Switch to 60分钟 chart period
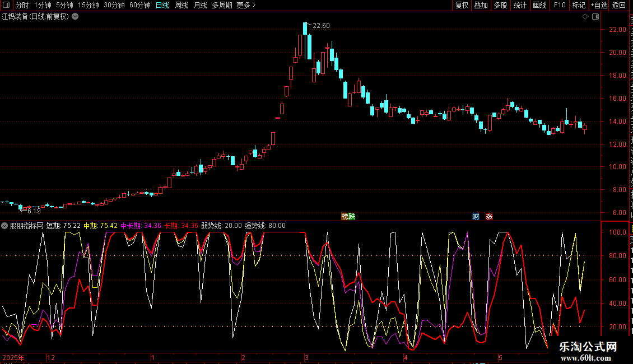 (x=140, y=5)
